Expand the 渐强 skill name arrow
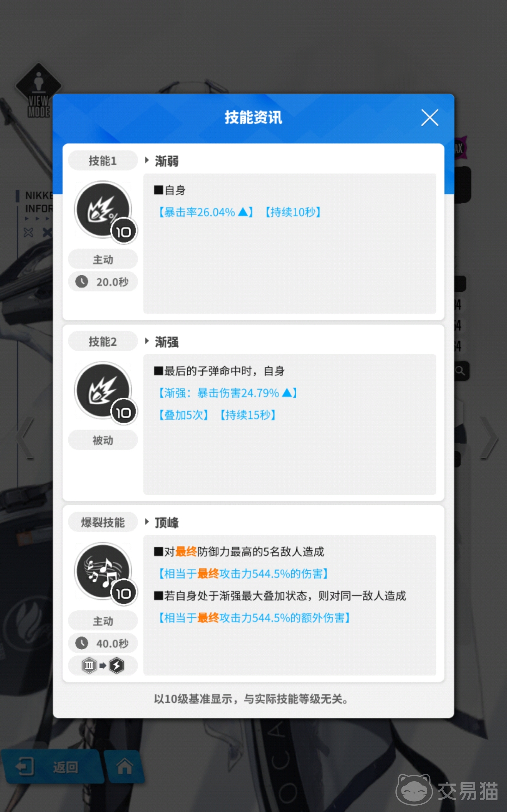The width and height of the screenshot is (507, 812). tap(147, 341)
